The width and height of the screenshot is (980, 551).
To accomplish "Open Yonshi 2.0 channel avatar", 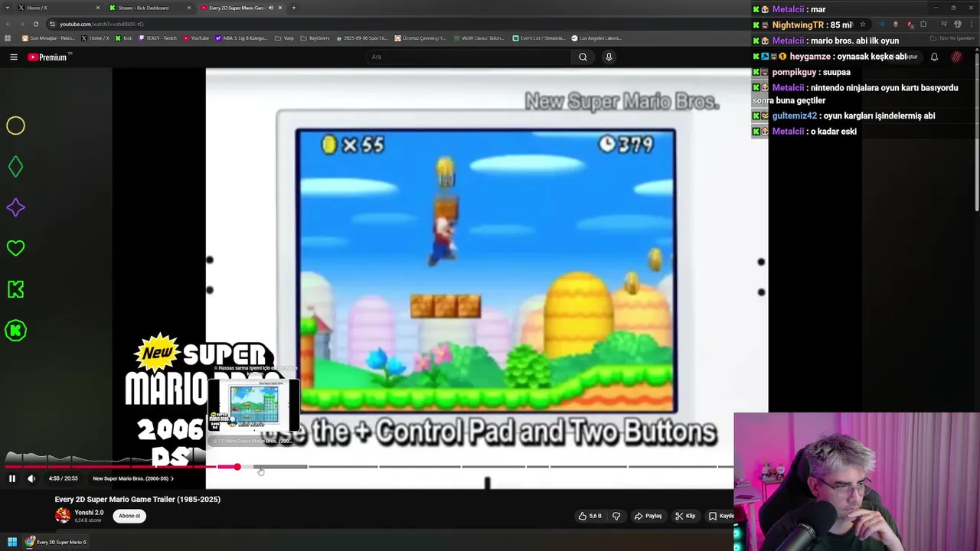I will pos(63,516).
